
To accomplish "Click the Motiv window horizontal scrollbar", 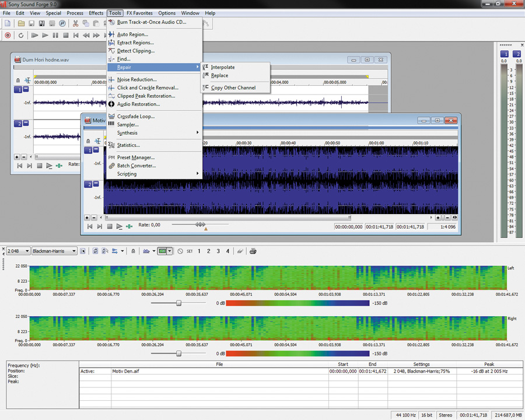I will pos(228,218).
